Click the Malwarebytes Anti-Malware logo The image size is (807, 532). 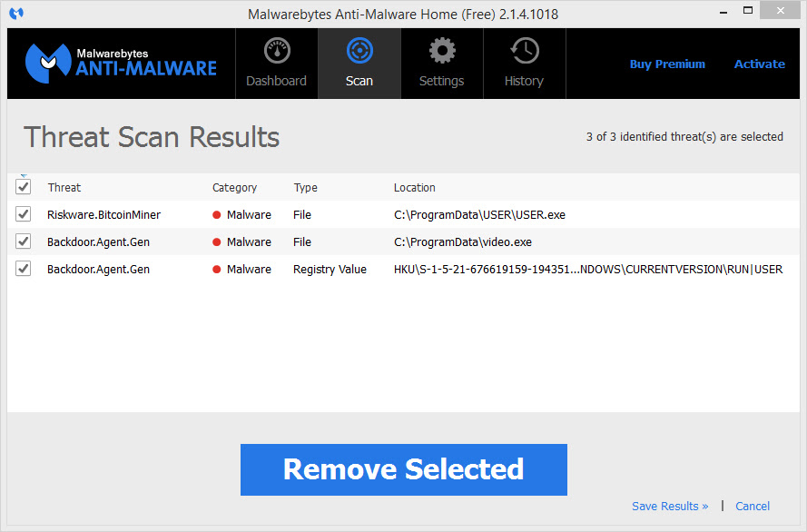(x=121, y=64)
